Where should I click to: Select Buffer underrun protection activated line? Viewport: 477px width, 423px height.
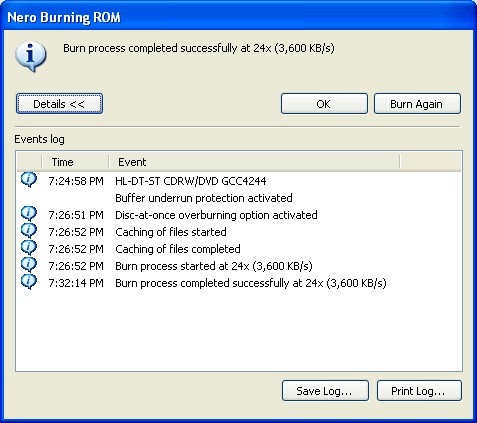tap(204, 198)
